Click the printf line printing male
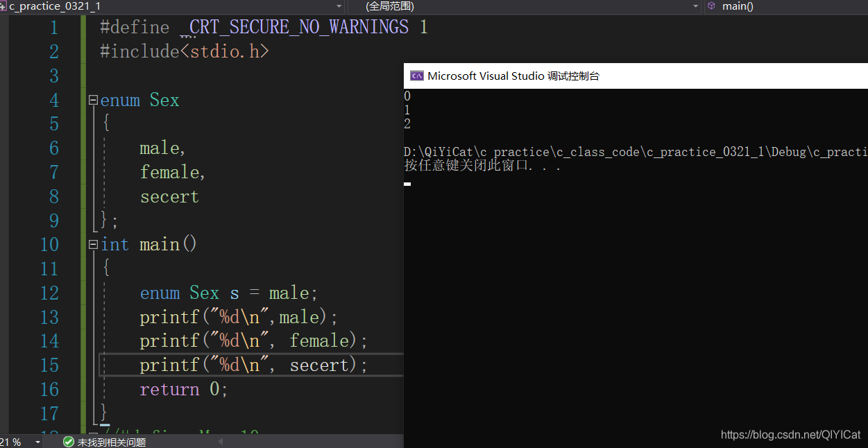This screenshot has height=448, width=868. point(239,318)
